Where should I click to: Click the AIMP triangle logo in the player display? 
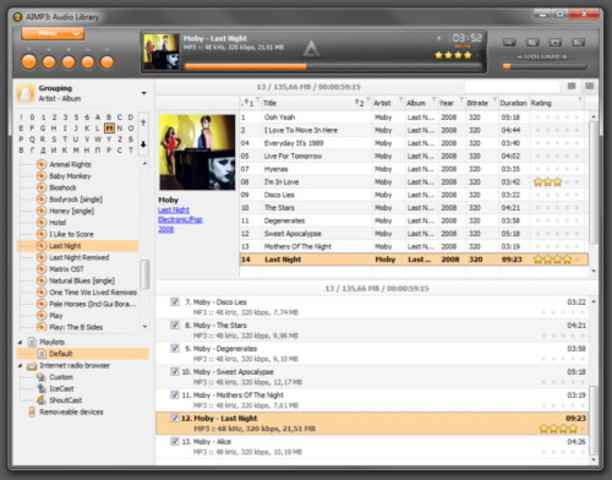311,50
